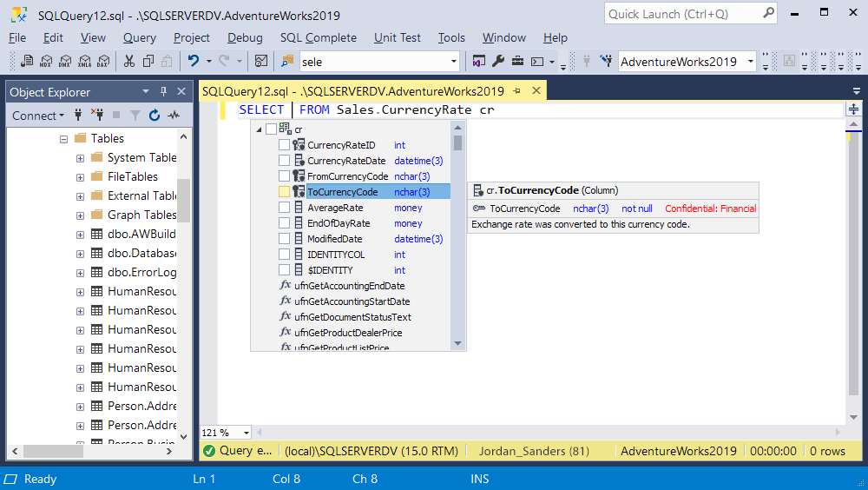868x490 pixels.
Task: Open Activity Monitor pulse icon in Object Explorer
Action: pos(174,116)
